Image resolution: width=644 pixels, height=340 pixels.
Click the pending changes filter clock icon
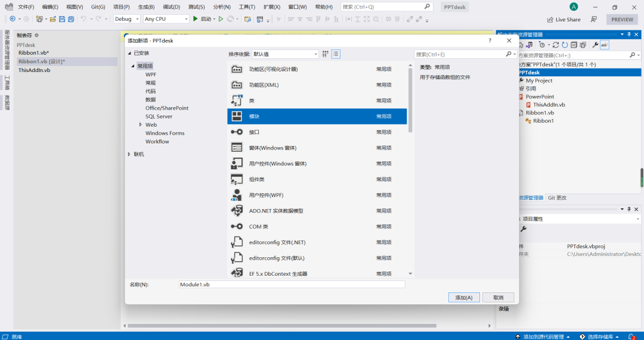coord(542,45)
